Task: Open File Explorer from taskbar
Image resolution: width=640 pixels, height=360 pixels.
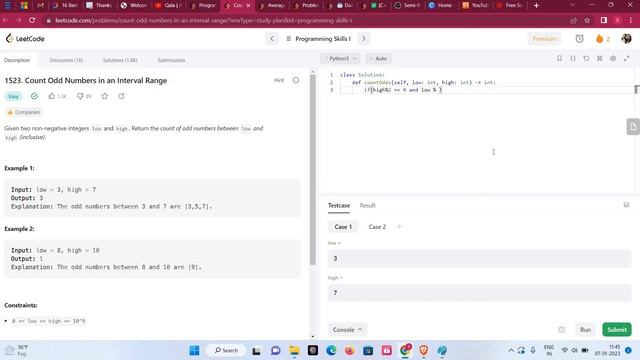Action: (294, 350)
